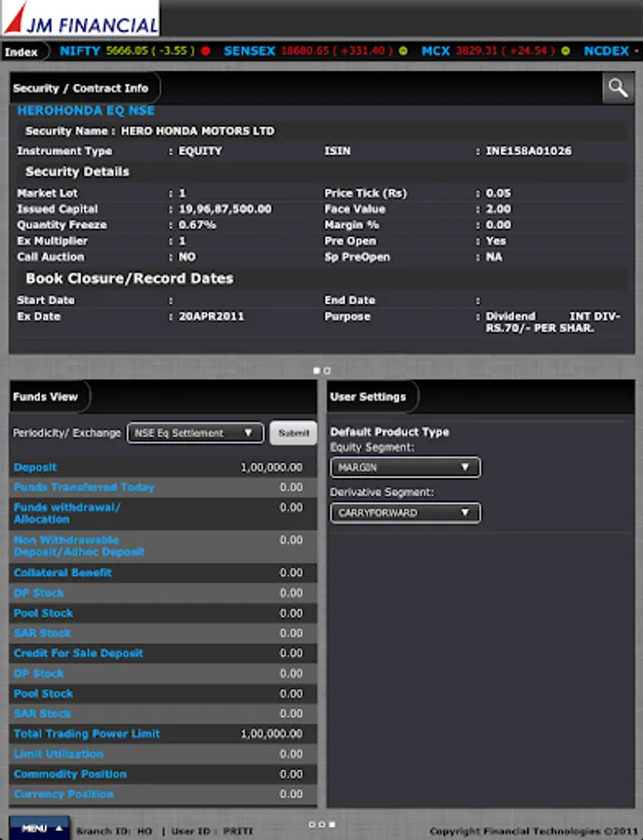Click the Submit button
Screen dimensions: 643x840
[294, 433]
